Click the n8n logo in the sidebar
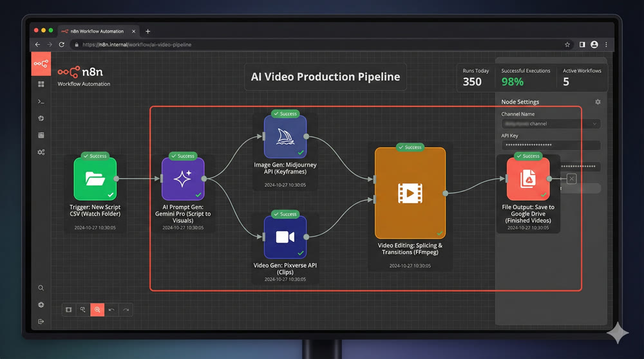Viewport: 644px width, 359px height. (x=41, y=64)
